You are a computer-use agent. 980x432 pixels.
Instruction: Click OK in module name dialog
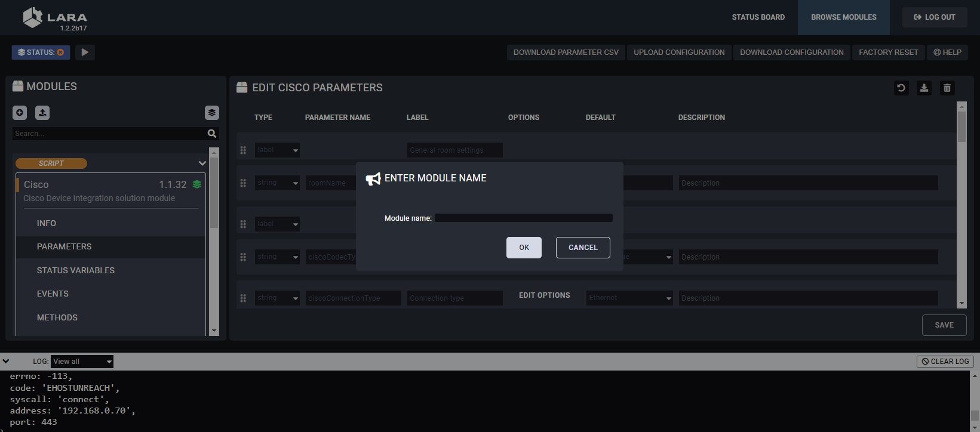[x=524, y=248]
